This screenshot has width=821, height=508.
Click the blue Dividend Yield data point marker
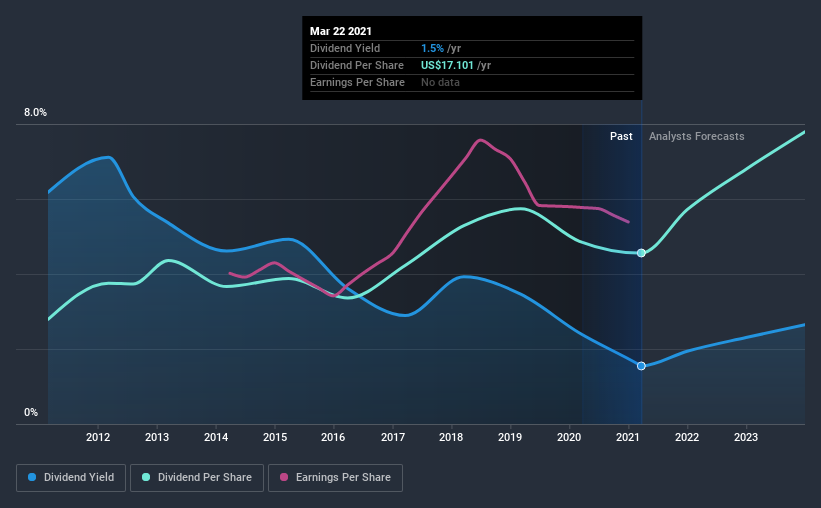click(x=641, y=366)
